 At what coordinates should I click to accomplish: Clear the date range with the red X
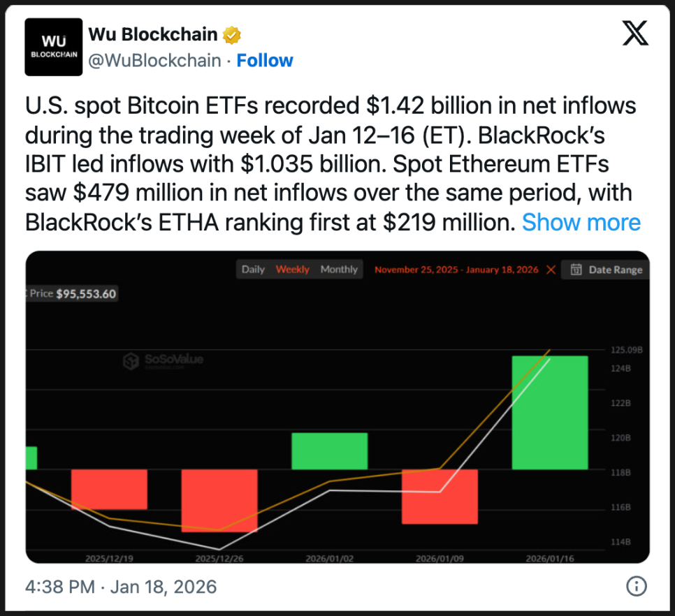pyautogui.click(x=551, y=270)
